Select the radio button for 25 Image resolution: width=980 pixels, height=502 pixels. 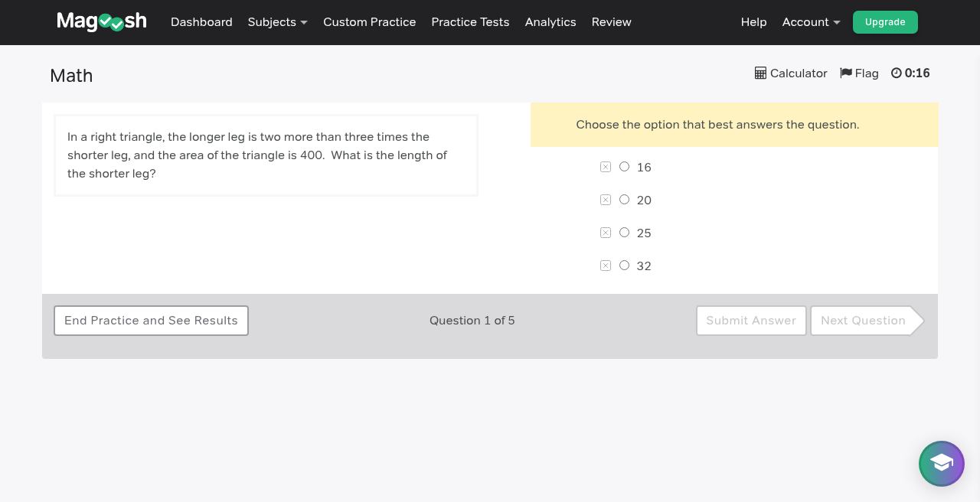624,232
